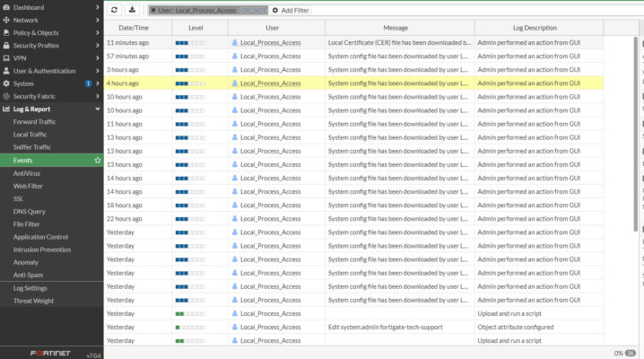Expand the Policy & Objects chevron
Image resolution: width=644 pixels, height=359 pixels.
coord(98,32)
